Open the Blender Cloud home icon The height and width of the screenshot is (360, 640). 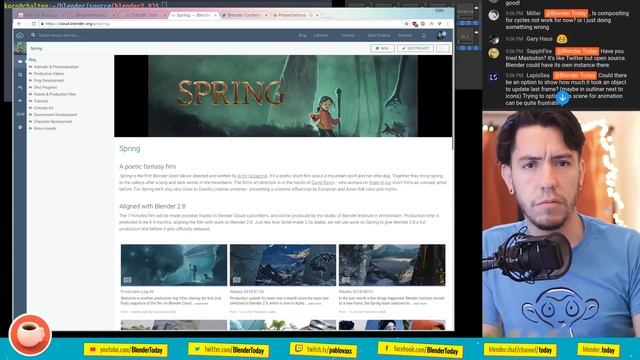[x=20, y=36]
